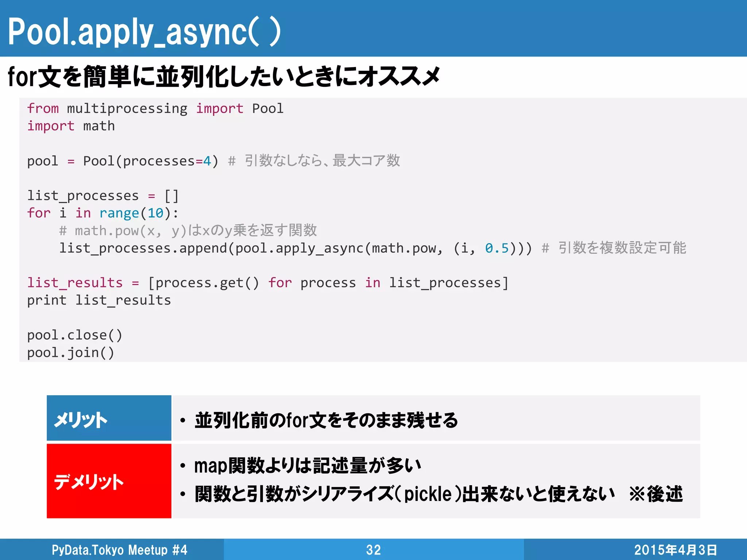
Task: Click the 'list_results =' list comprehension line
Action: [267, 283]
